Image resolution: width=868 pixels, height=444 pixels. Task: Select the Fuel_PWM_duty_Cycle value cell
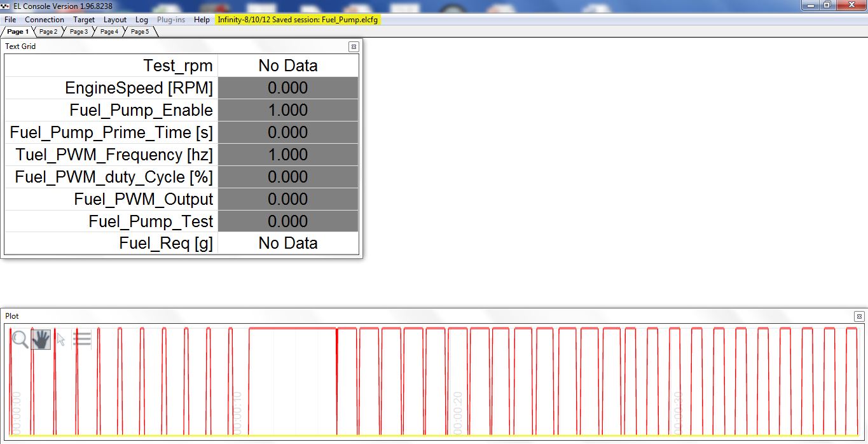[x=288, y=177]
